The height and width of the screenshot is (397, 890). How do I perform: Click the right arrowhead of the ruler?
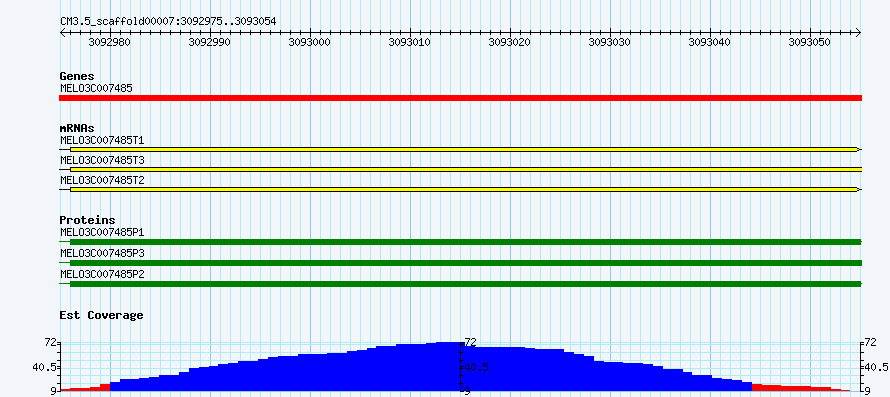tap(859, 33)
